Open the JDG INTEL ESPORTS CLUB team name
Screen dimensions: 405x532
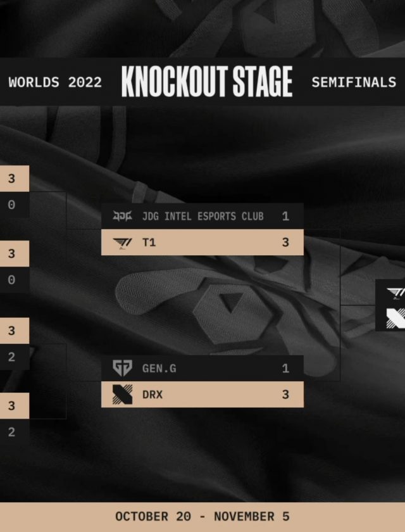[202, 217]
